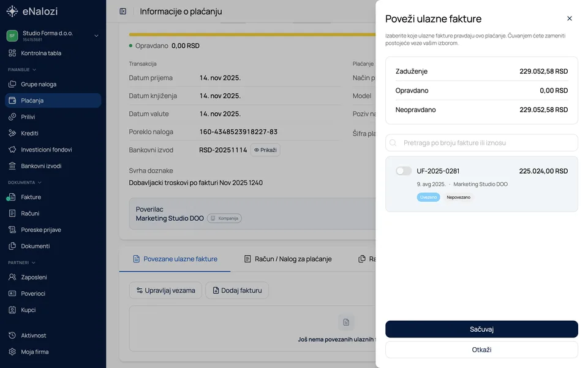Image resolution: width=588 pixels, height=368 pixels.
Task: Click the Računi receipt icon
Action: [12, 213]
